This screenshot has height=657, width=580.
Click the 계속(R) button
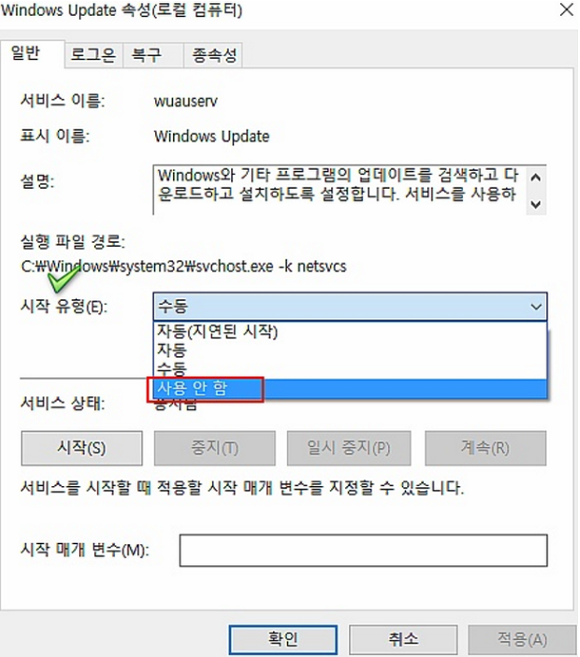(485, 448)
